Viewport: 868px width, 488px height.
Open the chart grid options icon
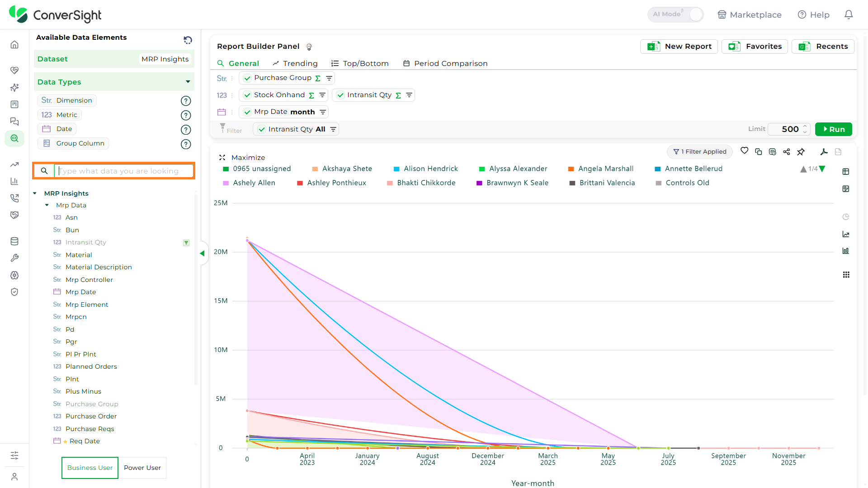tap(846, 275)
